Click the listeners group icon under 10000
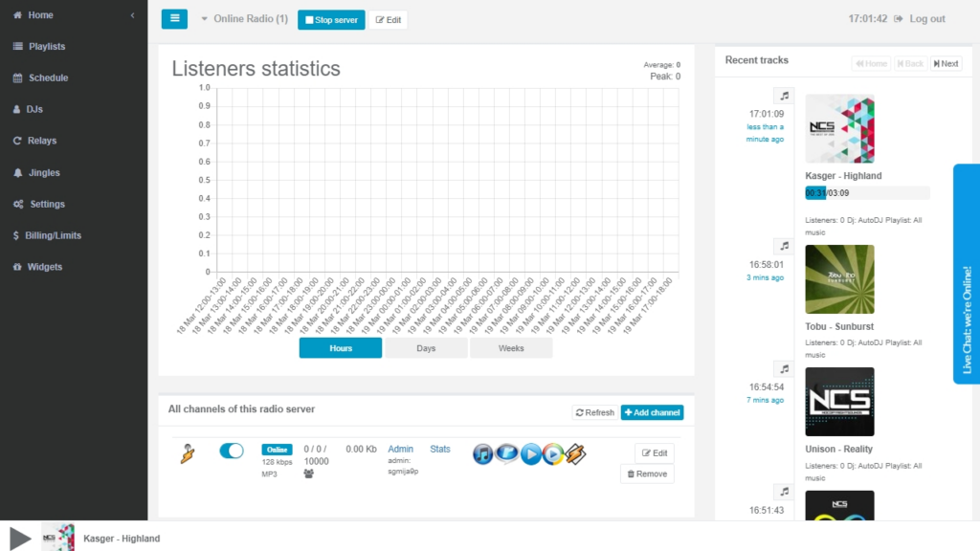980x551 pixels. pyautogui.click(x=309, y=474)
